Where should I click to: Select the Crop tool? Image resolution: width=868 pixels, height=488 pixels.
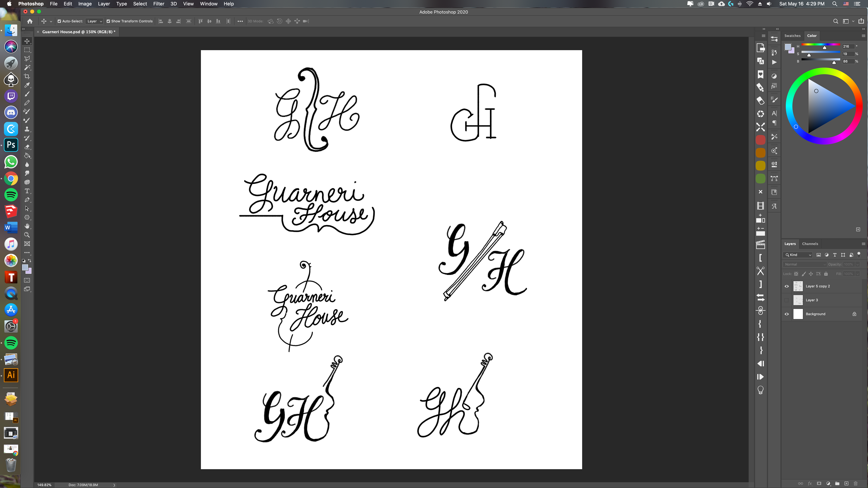pos(27,76)
